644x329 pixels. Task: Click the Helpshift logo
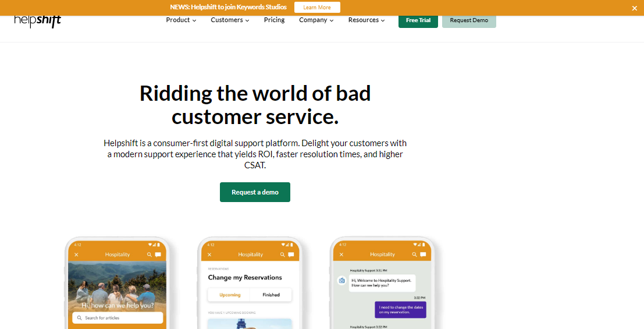coord(38,20)
